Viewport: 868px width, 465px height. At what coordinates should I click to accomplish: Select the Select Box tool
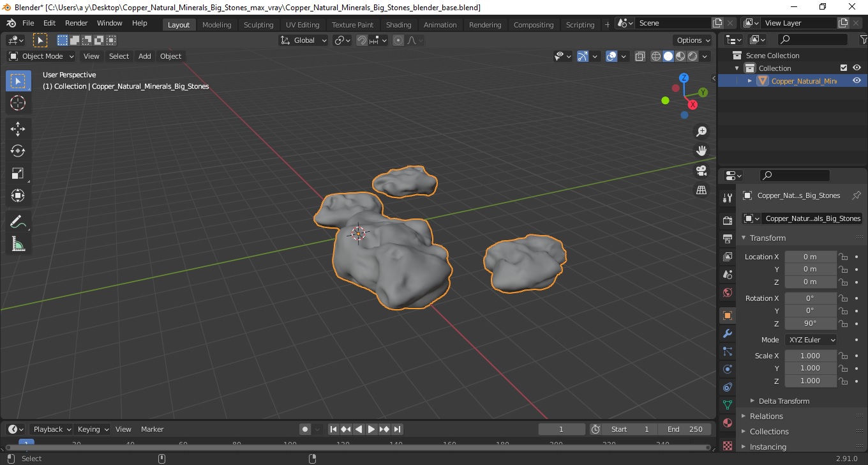[18, 81]
